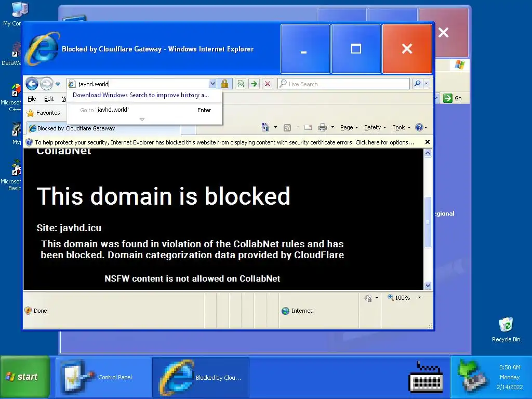Click the Forward navigation arrow
The height and width of the screenshot is (399, 532).
46,84
